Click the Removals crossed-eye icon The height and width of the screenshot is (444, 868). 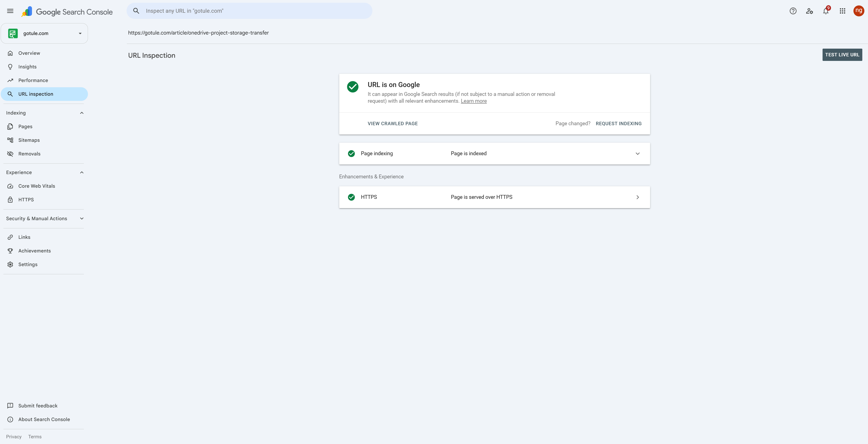[10, 154]
